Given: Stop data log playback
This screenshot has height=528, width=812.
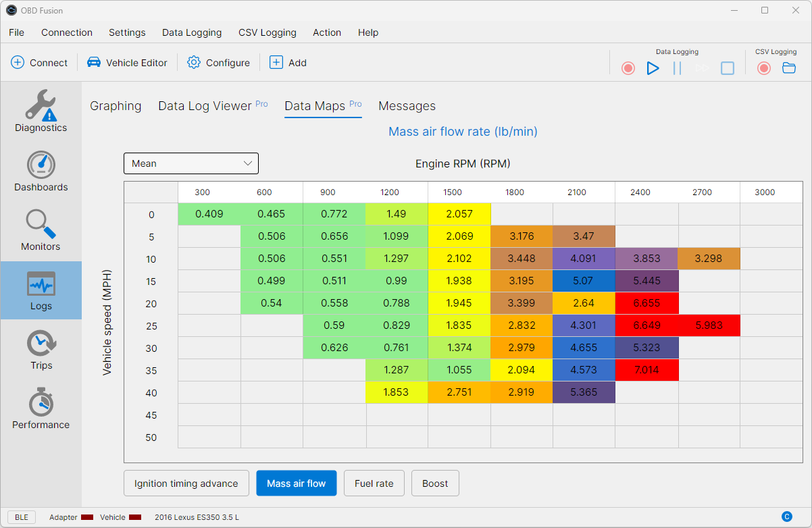Looking at the screenshot, I should click(727, 68).
